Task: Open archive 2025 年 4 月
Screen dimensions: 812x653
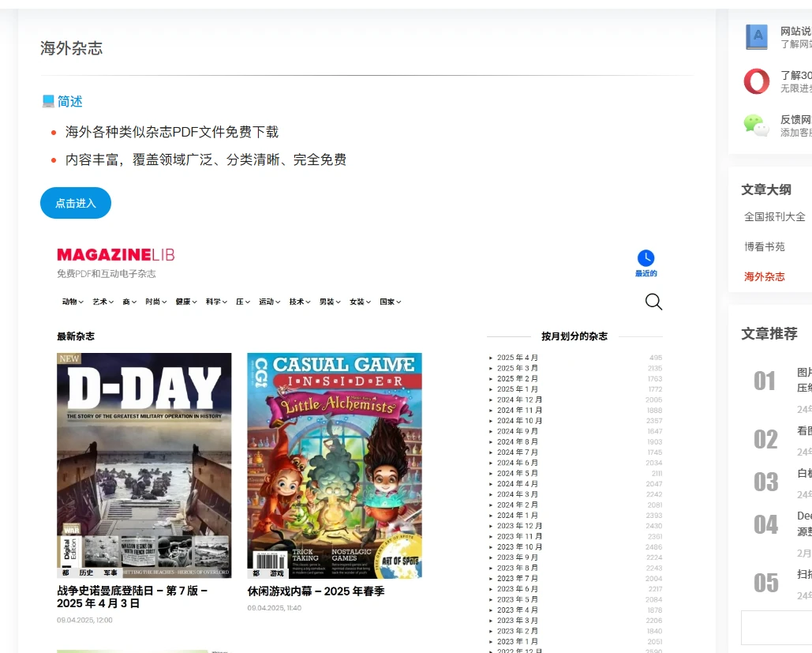Action: 518,358
